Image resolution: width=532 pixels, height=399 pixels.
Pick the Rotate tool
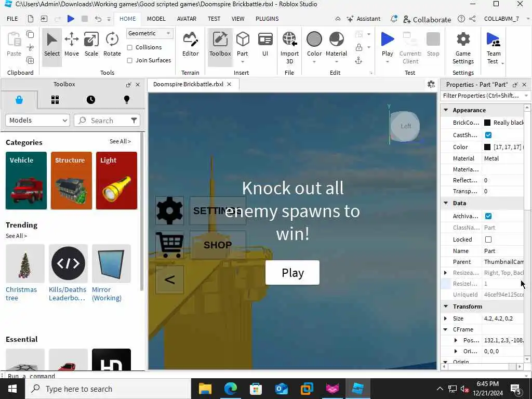tap(112, 44)
